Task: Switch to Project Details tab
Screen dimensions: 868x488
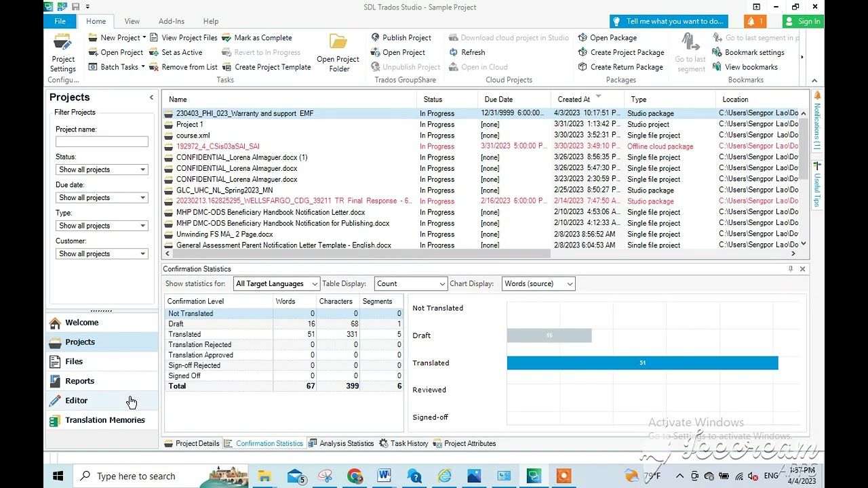Action: tap(192, 444)
